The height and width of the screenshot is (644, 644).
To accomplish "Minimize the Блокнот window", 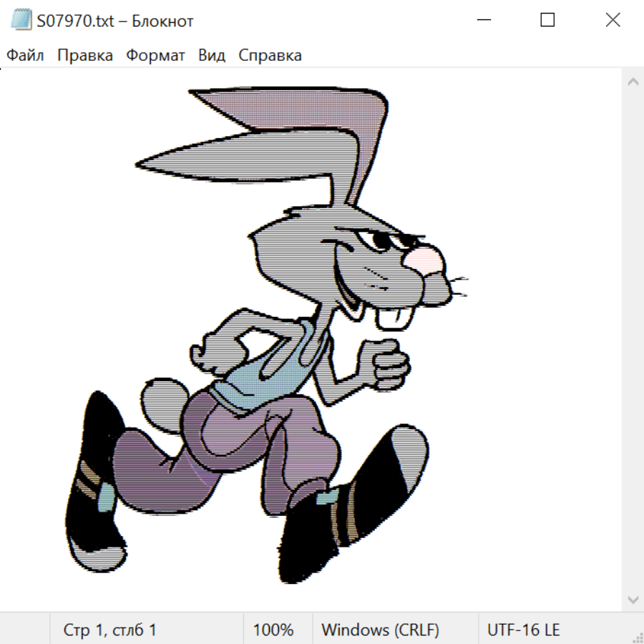I will click(x=483, y=21).
